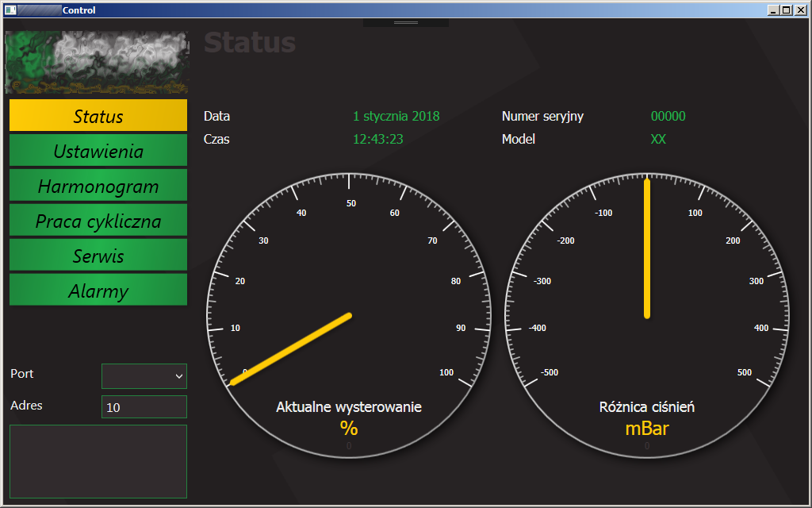Click the window icon in title bar
Screen dimensions: 812x508
click(x=10, y=10)
